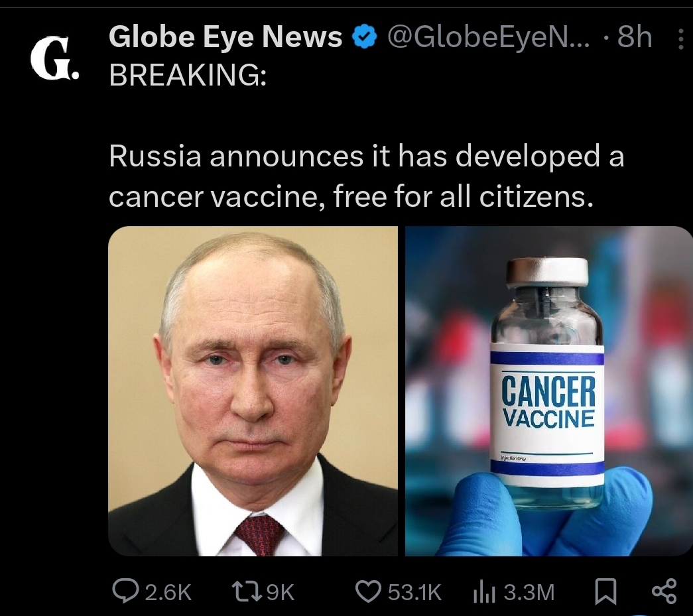Tap the reply speech bubble icon

(x=125, y=591)
